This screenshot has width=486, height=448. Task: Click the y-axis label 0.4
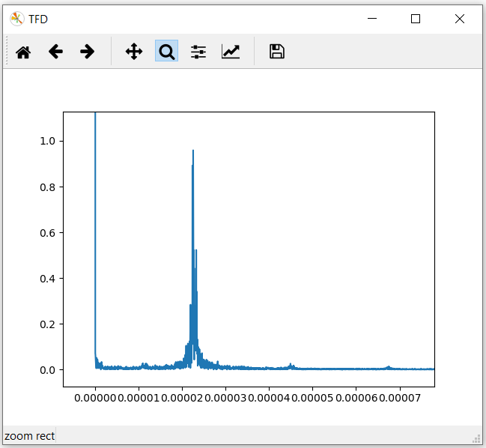click(x=47, y=279)
